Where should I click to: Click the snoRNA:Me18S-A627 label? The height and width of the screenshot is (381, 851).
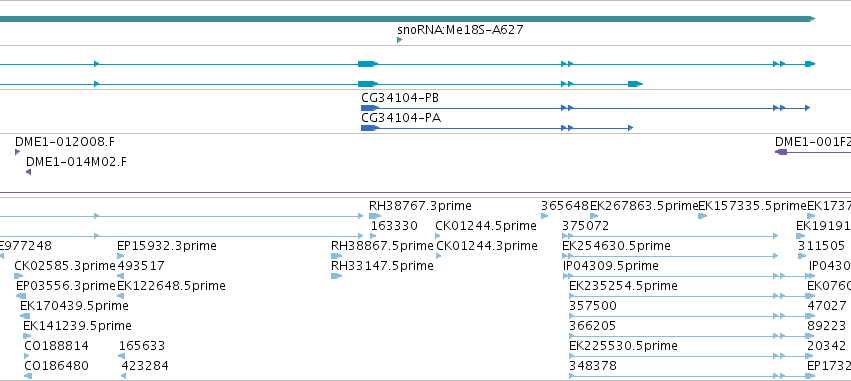tap(460, 29)
